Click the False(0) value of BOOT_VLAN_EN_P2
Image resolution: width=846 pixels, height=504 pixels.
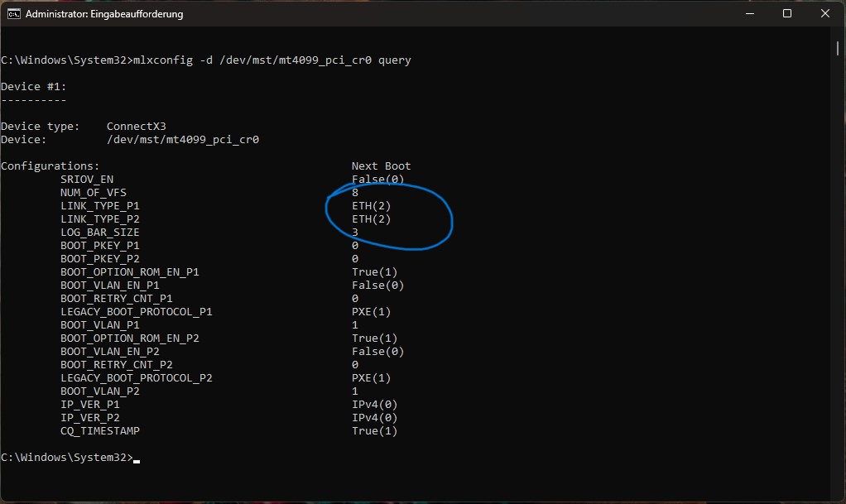(x=377, y=351)
